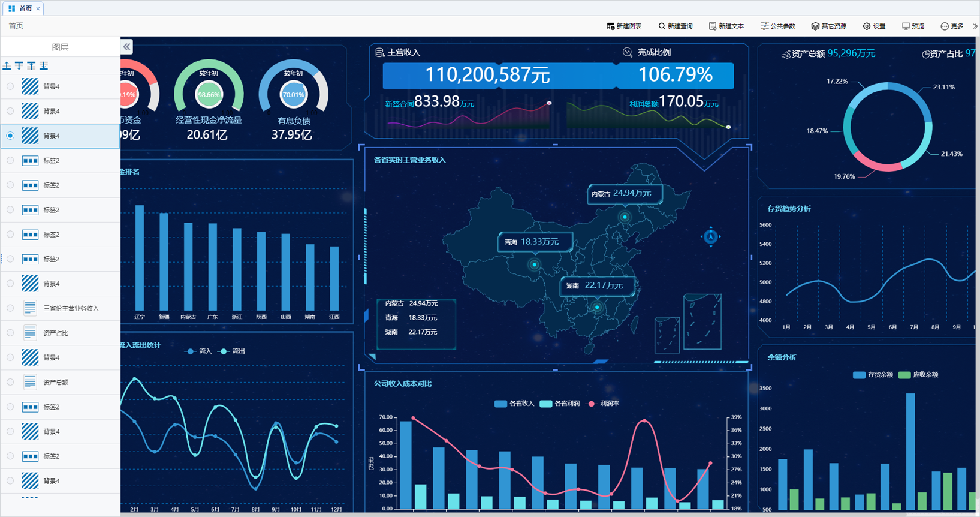The width and height of the screenshot is (980, 517).
Task: Click the 新建文本 button
Action: tap(726, 26)
